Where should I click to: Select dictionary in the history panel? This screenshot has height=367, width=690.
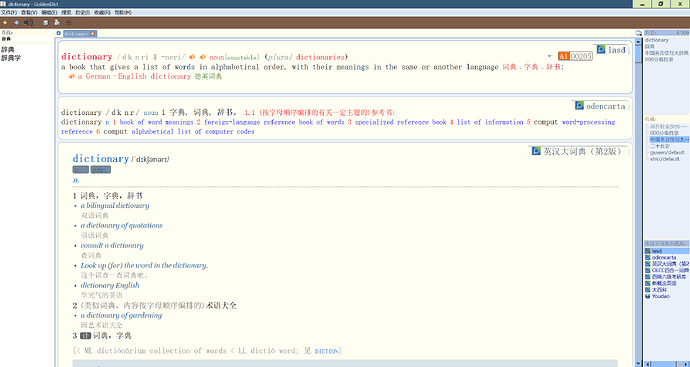click(657, 40)
